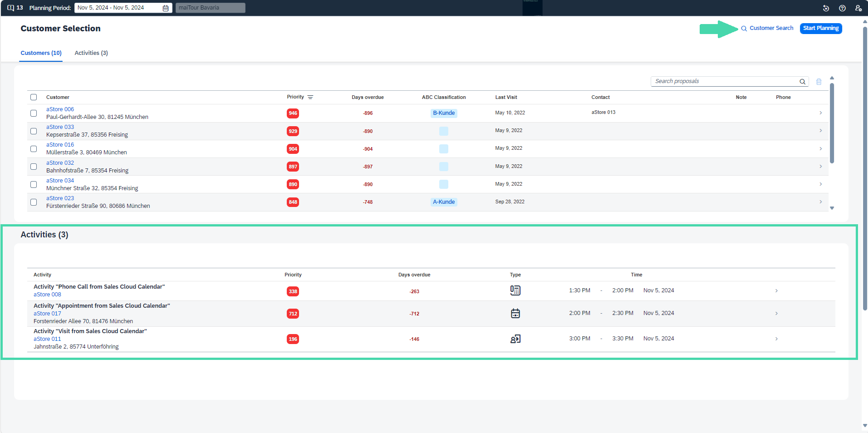Open the Planning Period calendar picker icon
This screenshot has height=433, width=868.
[x=166, y=8]
